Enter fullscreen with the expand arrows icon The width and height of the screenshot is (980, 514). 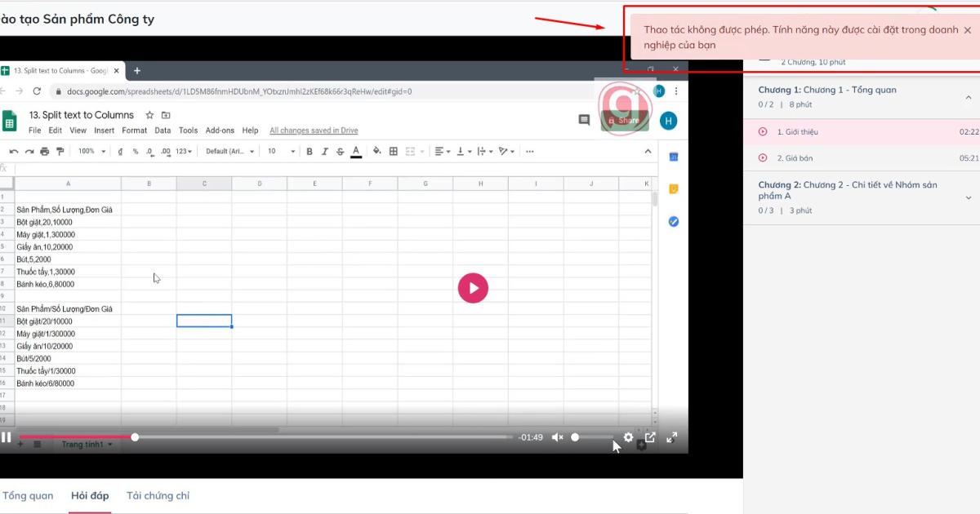pyautogui.click(x=672, y=437)
